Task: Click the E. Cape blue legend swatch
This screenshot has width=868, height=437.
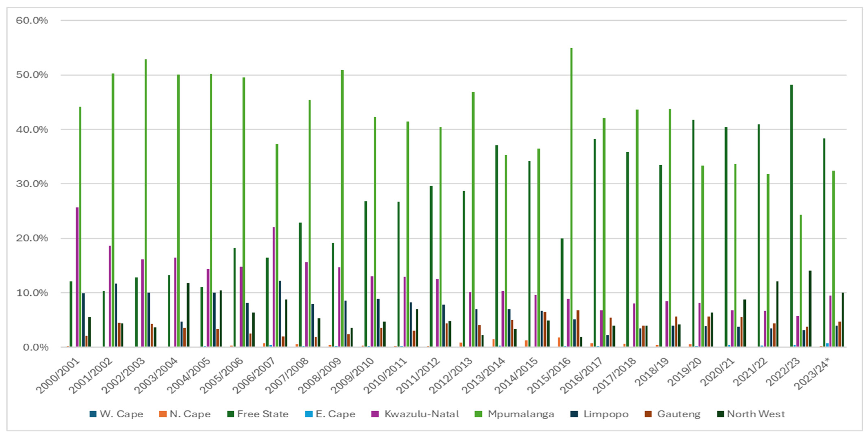Action: click(x=309, y=414)
